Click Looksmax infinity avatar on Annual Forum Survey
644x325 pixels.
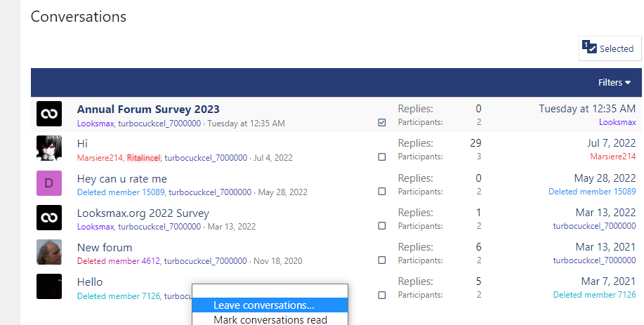[x=49, y=114]
